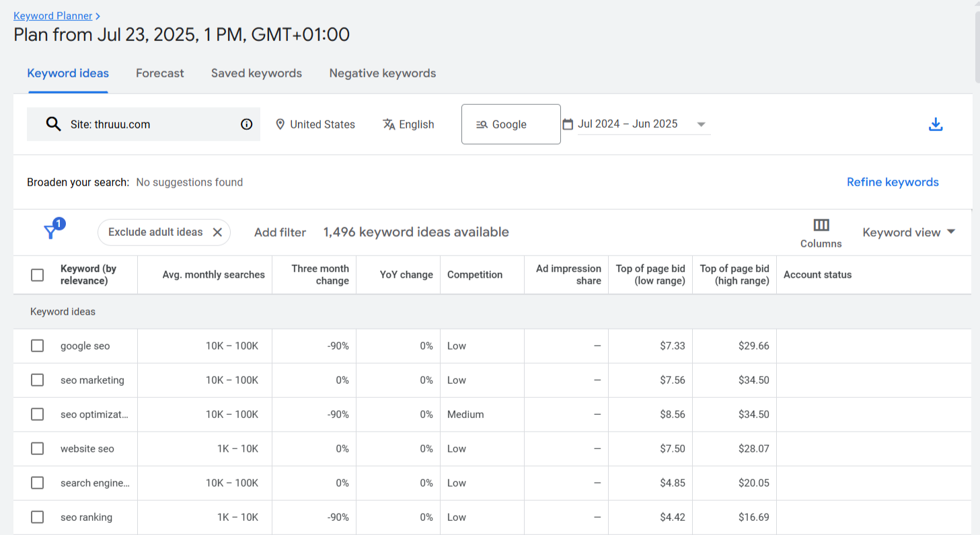Open the Negative keywords tab
Image resolution: width=980 pixels, height=535 pixels.
tap(383, 73)
